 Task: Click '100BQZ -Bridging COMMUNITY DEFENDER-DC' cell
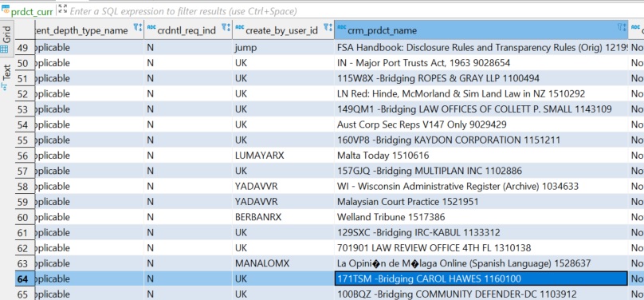481,294
